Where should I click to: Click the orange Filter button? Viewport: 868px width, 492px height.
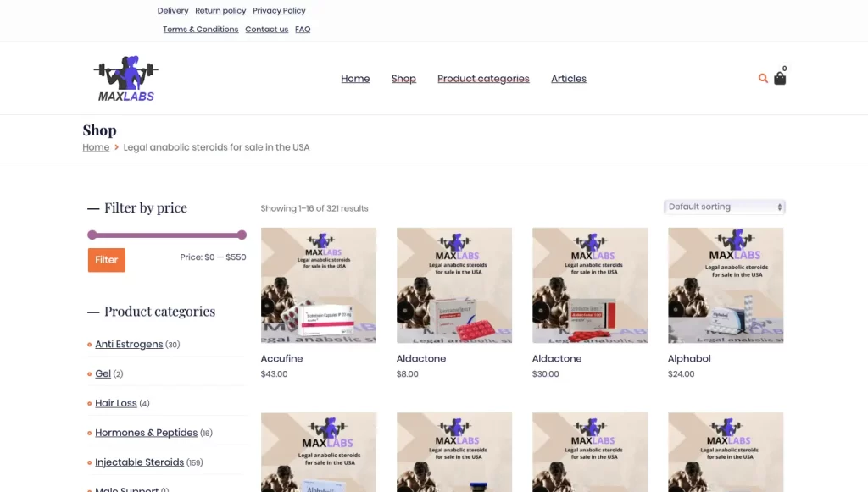(x=107, y=260)
